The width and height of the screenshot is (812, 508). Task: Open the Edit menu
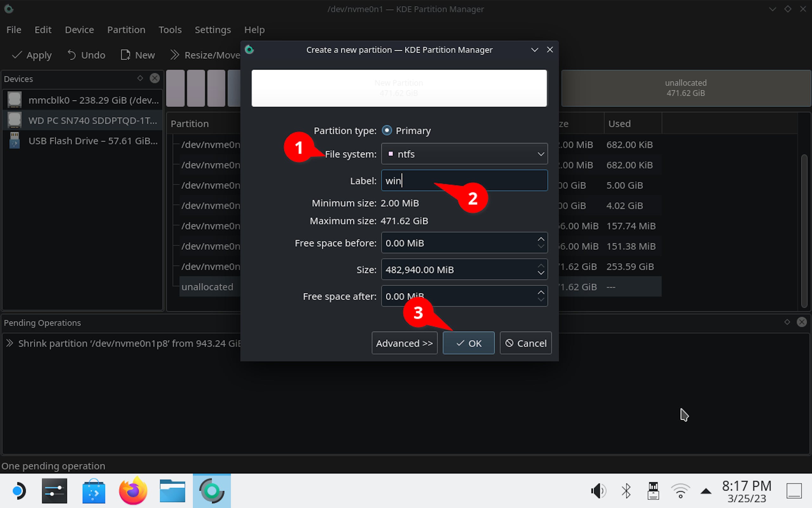[x=43, y=30]
